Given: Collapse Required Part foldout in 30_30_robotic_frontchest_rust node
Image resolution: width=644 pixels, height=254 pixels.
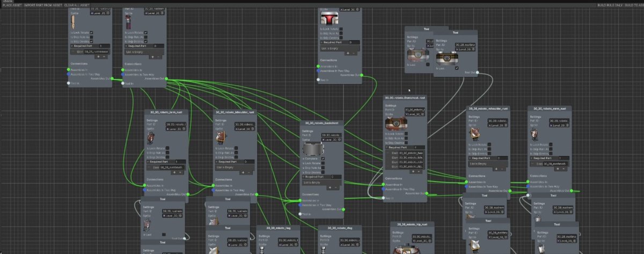Looking at the screenshot, I should pyautogui.click(x=387, y=147).
